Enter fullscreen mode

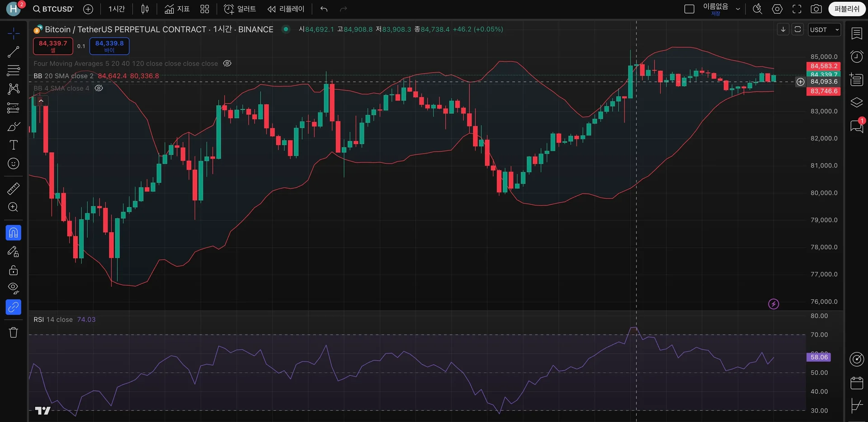click(797, 9)
